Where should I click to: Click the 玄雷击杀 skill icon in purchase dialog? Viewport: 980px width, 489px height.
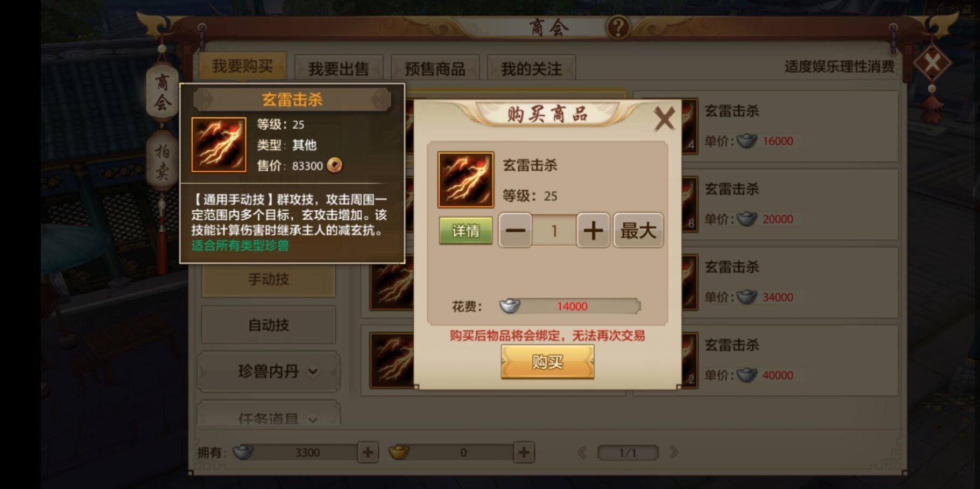tap(466, 180)
